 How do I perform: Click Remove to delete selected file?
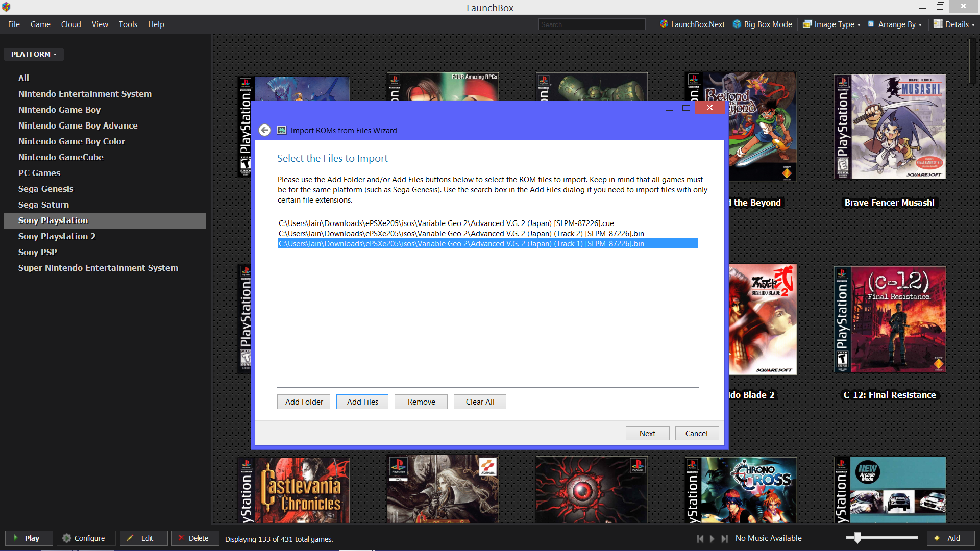pos(421,402)
